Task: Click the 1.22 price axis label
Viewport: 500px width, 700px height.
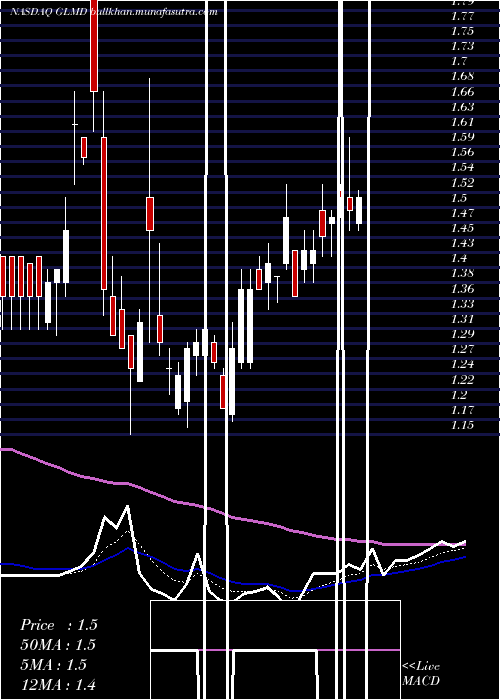Action: tap(462, 380)
